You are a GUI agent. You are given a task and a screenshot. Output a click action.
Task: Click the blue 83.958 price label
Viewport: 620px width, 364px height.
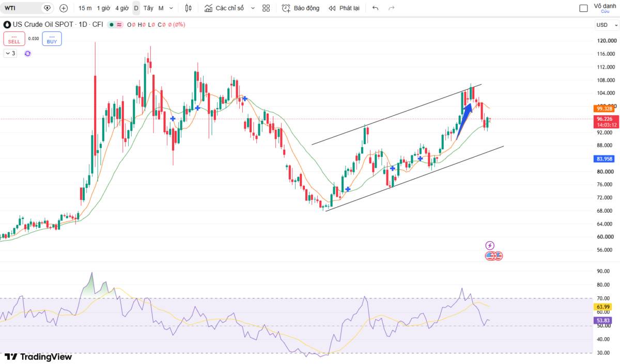[605, 159]
